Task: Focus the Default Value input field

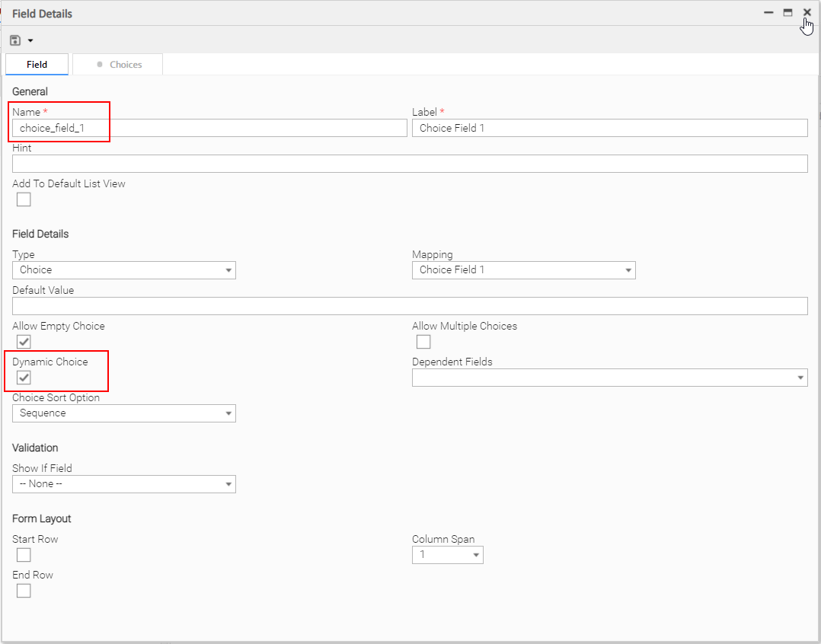Action: tap(410, 306)
